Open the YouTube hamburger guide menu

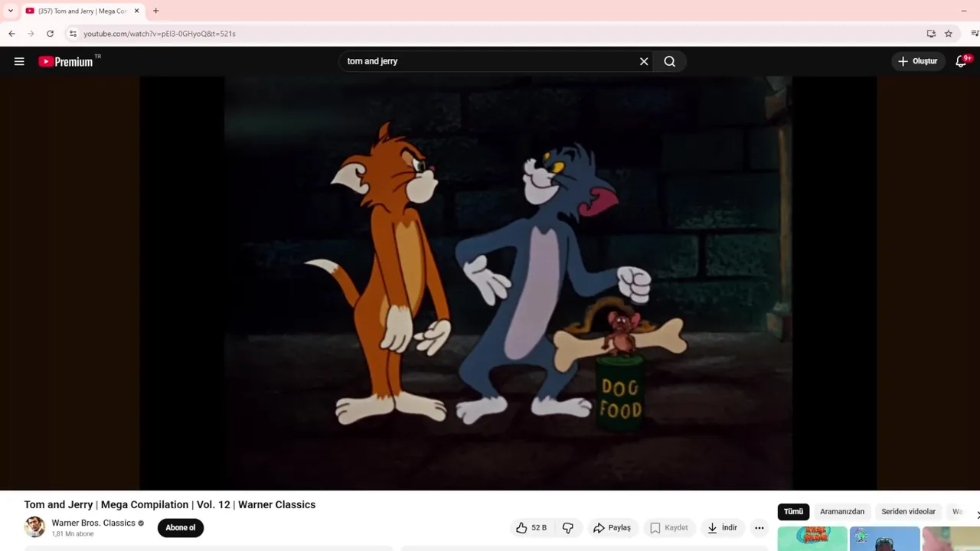point(19,61)
